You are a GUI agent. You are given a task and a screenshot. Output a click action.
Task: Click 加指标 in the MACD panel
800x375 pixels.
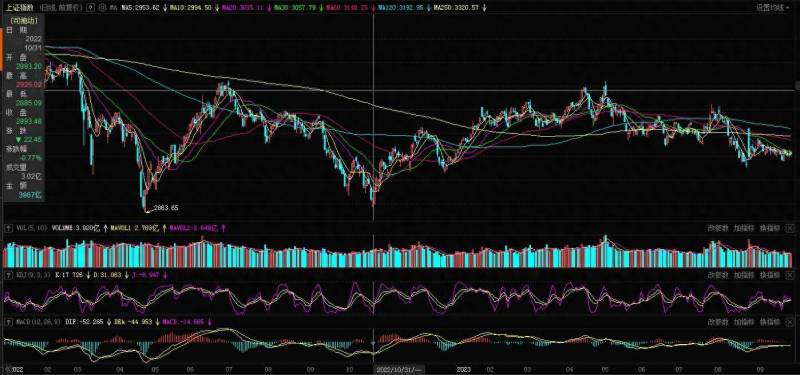pyautogui.click(x=744, y=322)
